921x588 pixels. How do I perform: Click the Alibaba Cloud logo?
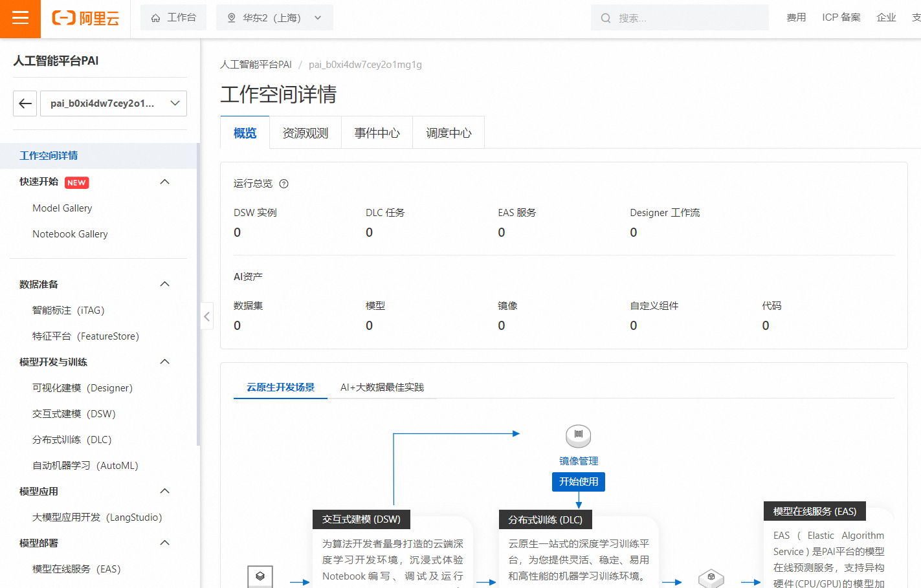[x=85, y=18]
